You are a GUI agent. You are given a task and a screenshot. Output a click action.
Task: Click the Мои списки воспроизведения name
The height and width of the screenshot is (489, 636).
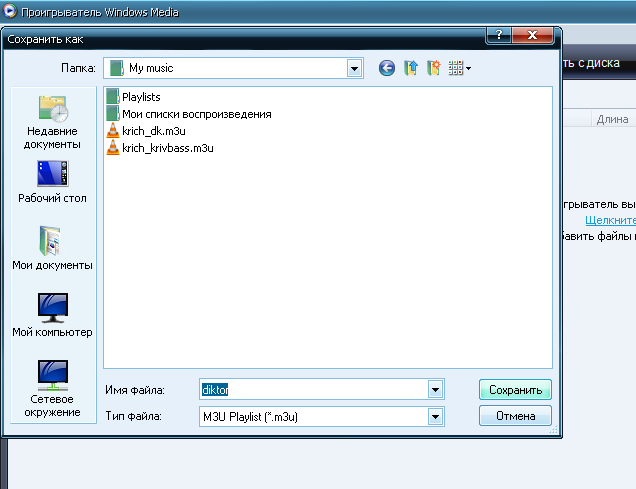[x=197, y=114]
